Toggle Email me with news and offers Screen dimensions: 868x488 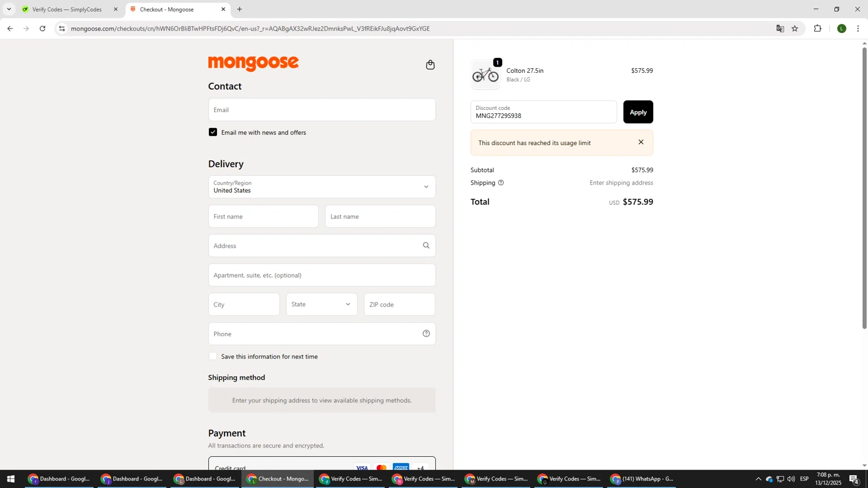click(x=213, y=132)
